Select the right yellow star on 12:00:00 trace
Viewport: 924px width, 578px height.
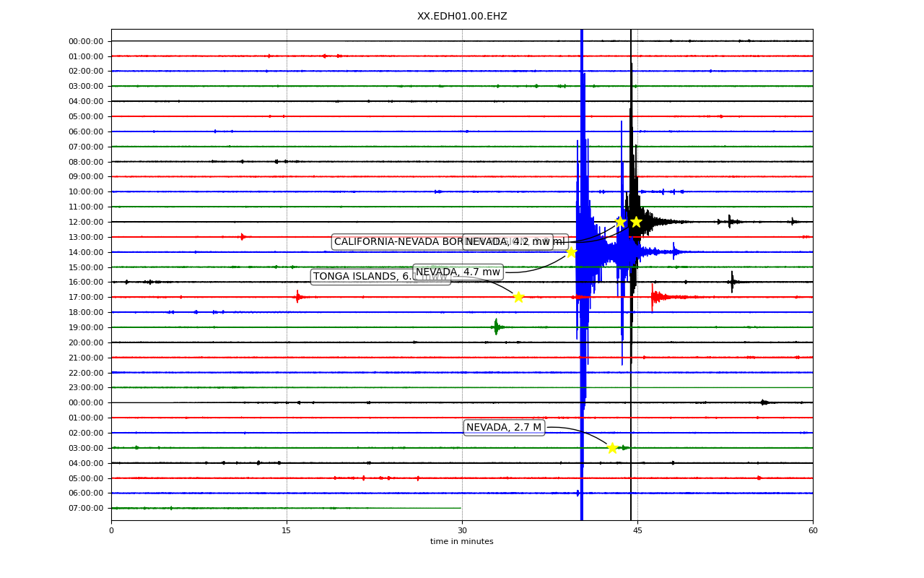pyautogui.click(x=636, y=222)
